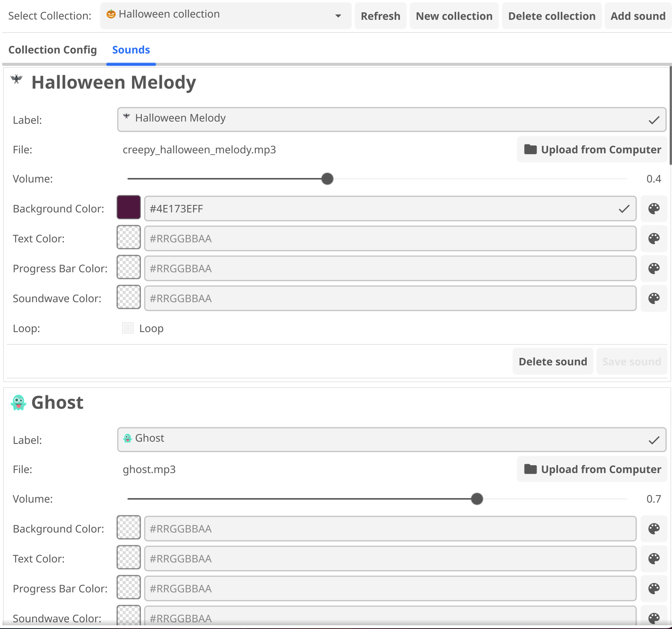Click the checkmark confirming Halloween Melody label

pyautogui.click(x=654, y=120)
